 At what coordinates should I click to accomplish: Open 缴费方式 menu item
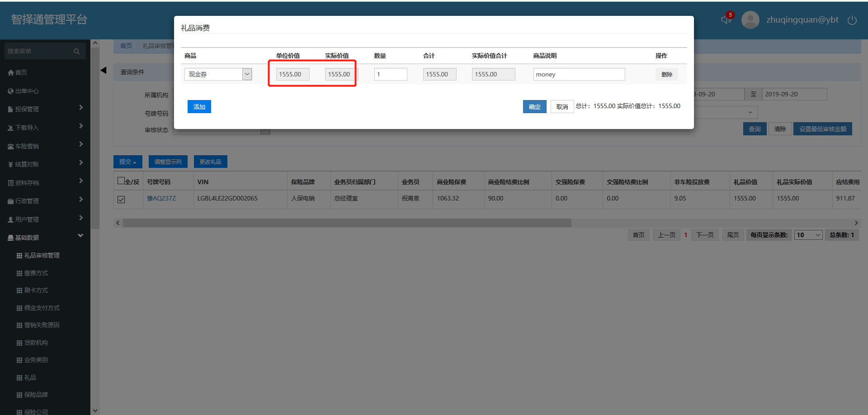point(36,273)
